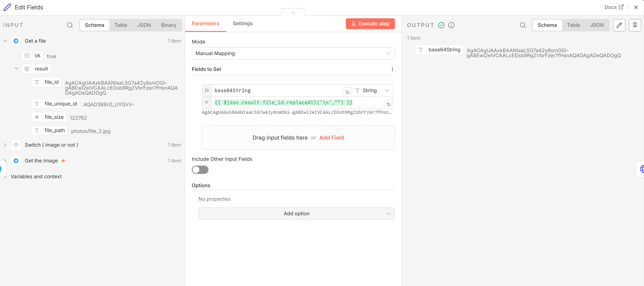The image size is (644, 286).
Task: Click expand icon beside expression value field
Action: [x=388, y=104]
